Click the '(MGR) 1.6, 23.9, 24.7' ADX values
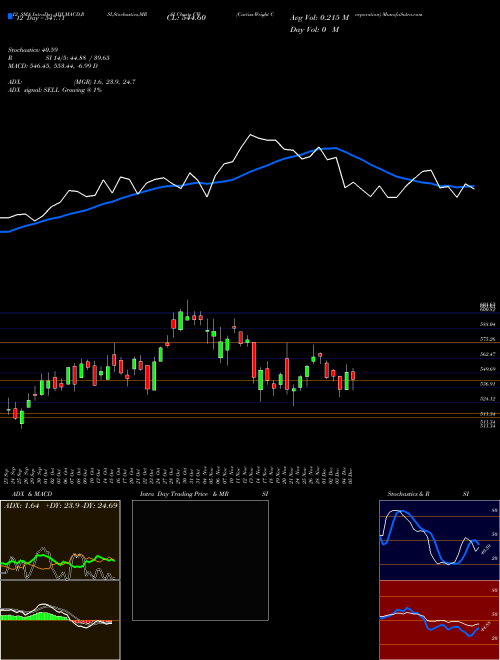500x660 pixels. click(x=104, y=82)
